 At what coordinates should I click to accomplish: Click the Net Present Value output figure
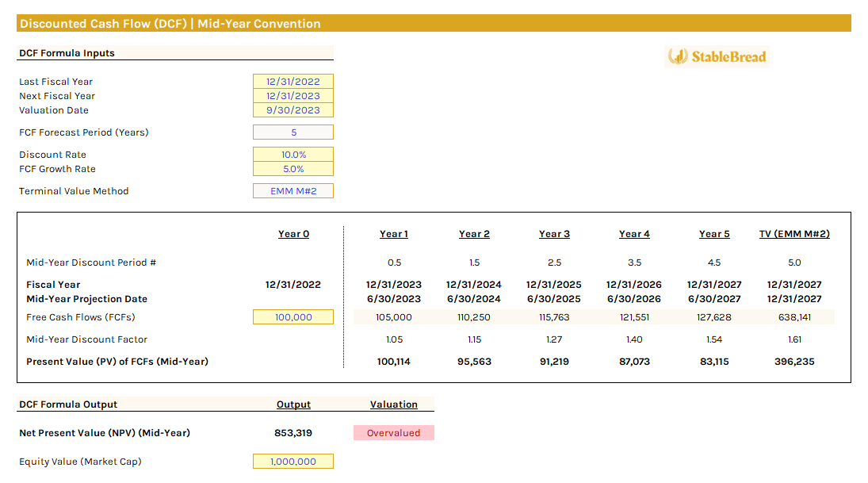pos(294,433)
